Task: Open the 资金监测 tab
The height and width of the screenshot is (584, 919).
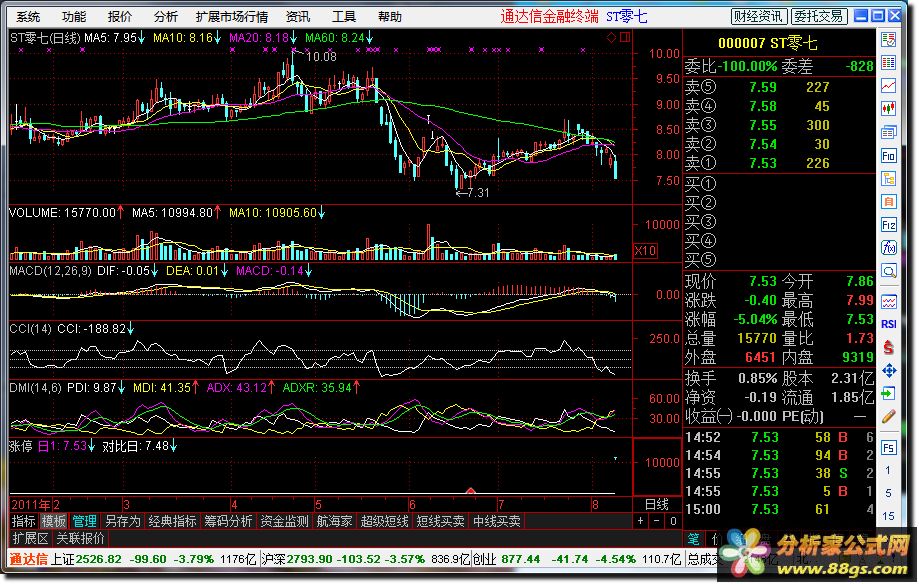Action: (x=285, y=521)
